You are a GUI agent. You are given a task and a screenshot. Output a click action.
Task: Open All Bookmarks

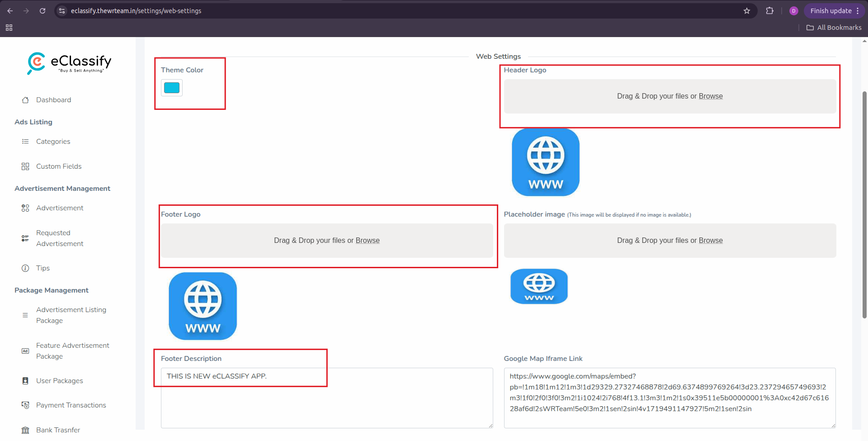coord(833,27)
